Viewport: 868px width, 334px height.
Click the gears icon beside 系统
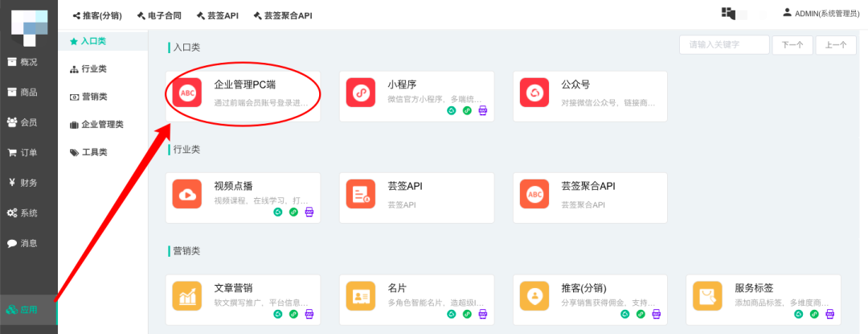click(11, 212)
